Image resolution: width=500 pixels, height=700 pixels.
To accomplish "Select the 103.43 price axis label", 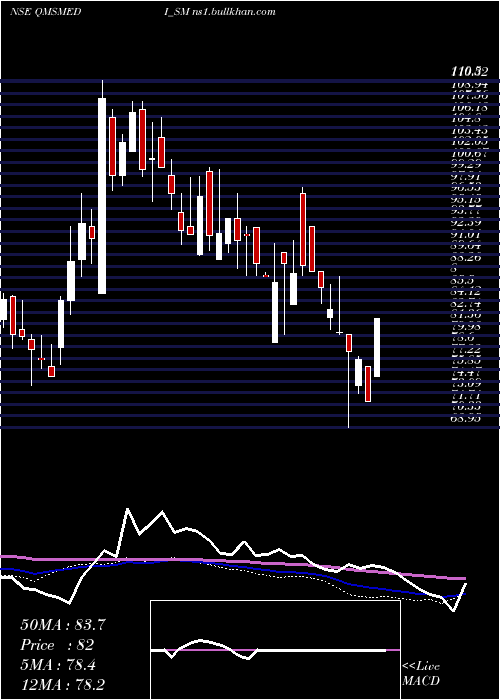I will pos(469,132).
